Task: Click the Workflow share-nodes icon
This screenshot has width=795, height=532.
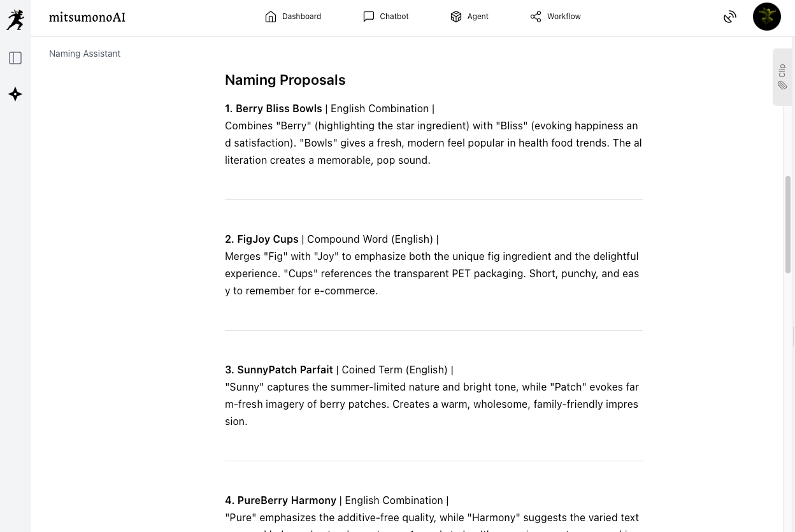Action: (x=536, y=17)
